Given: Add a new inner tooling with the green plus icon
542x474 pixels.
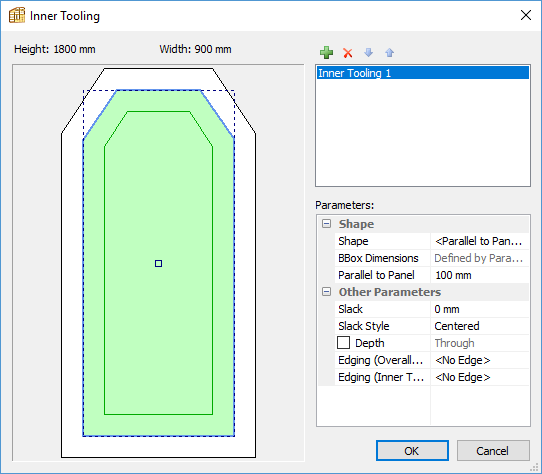Looking at the screenshot, I should tap(326, 53).
